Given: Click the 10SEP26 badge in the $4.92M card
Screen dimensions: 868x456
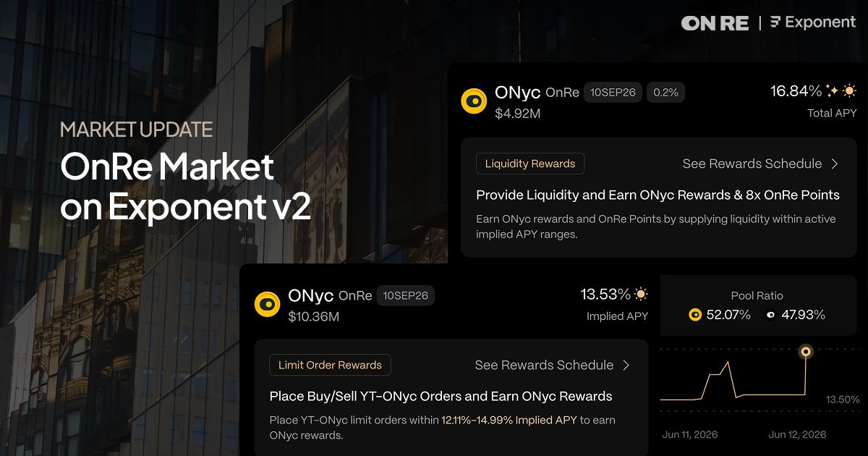Looking at the screenshot, I should 613,93.
